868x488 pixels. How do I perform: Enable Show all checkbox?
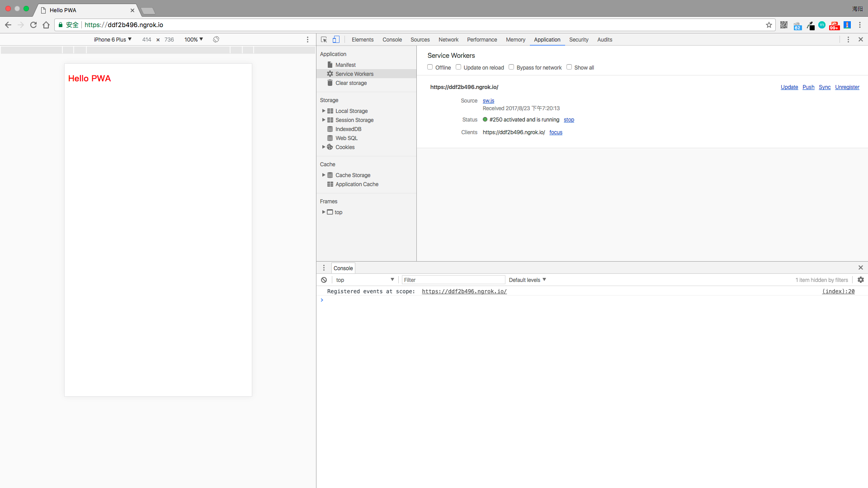(569, 67)
